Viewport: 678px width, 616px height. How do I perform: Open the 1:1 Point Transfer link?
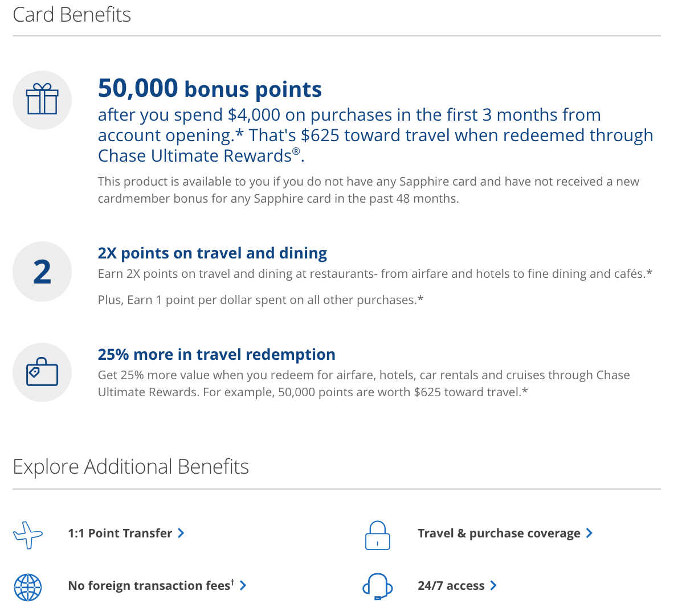(120, 533)
